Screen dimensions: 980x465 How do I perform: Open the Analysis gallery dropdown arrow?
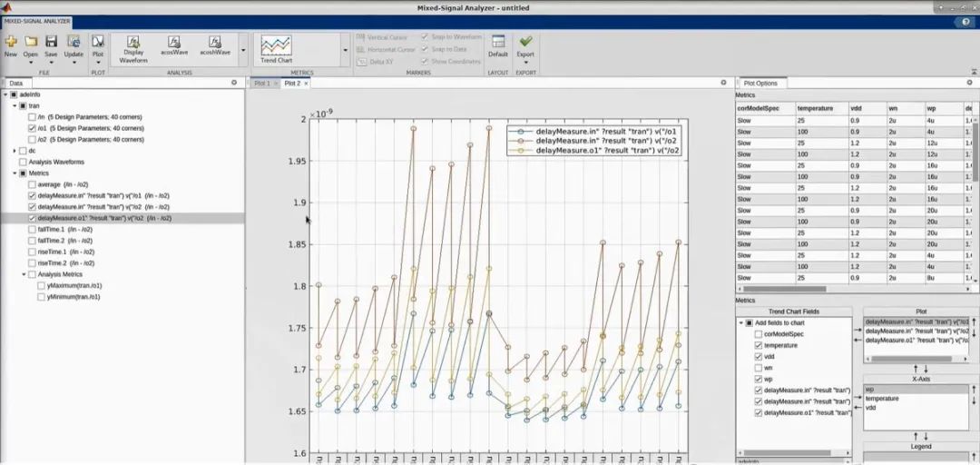(x=243, y=50)
